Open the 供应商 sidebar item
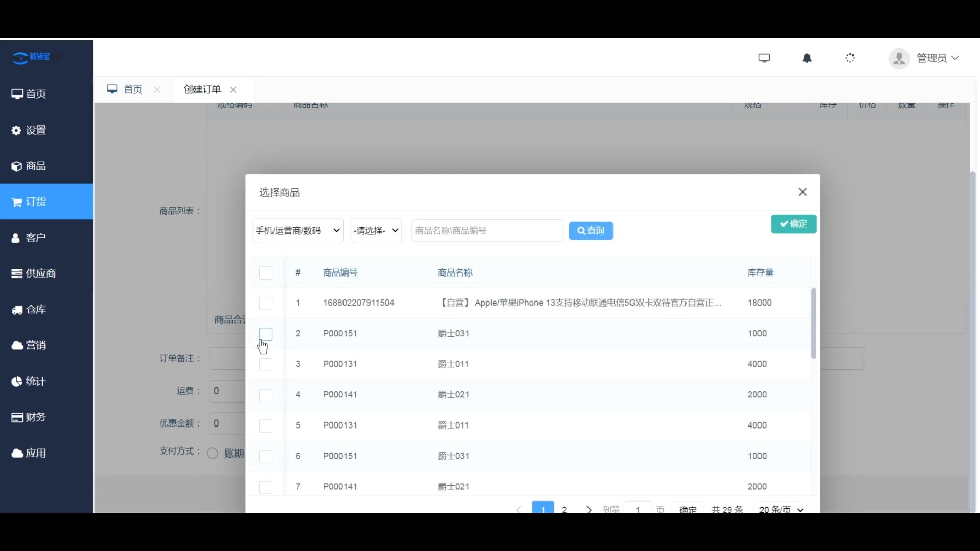980x551 pixels. 46,273
